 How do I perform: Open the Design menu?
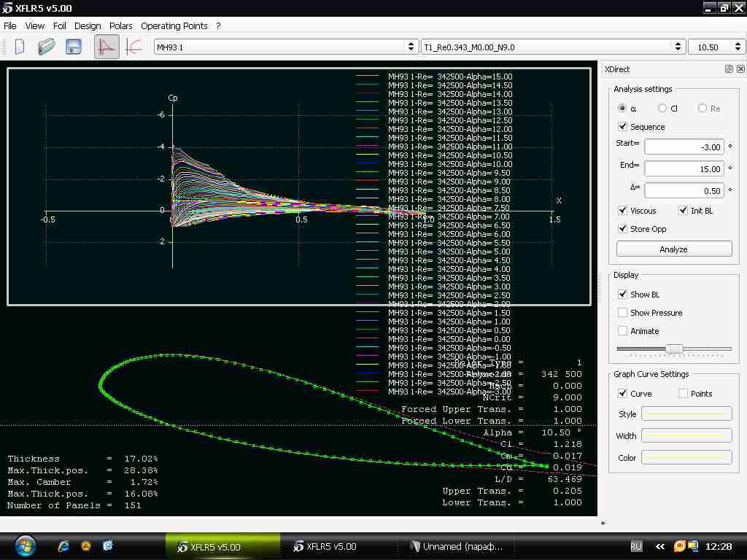click(x=88, y=26)
